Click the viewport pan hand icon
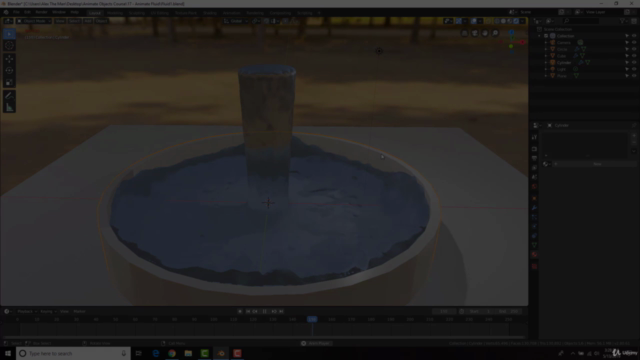This screenshot has width=640, height=360. tap(485, 33)
